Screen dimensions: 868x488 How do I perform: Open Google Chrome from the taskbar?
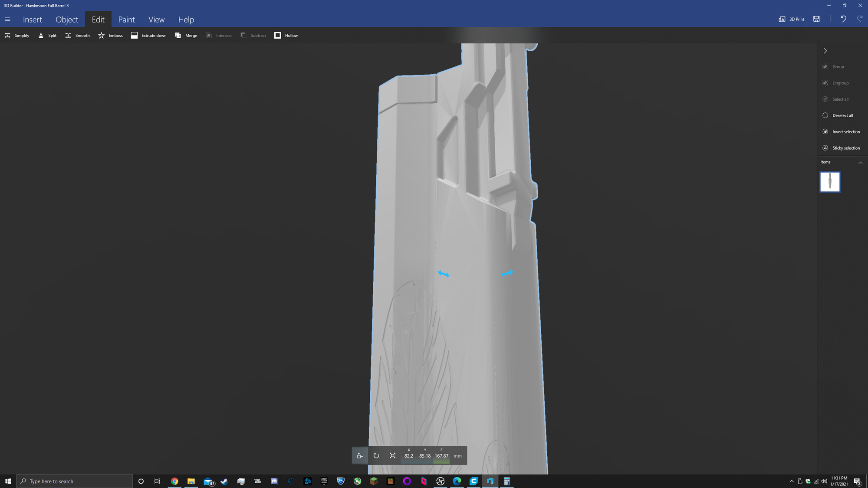pos(174,481)
